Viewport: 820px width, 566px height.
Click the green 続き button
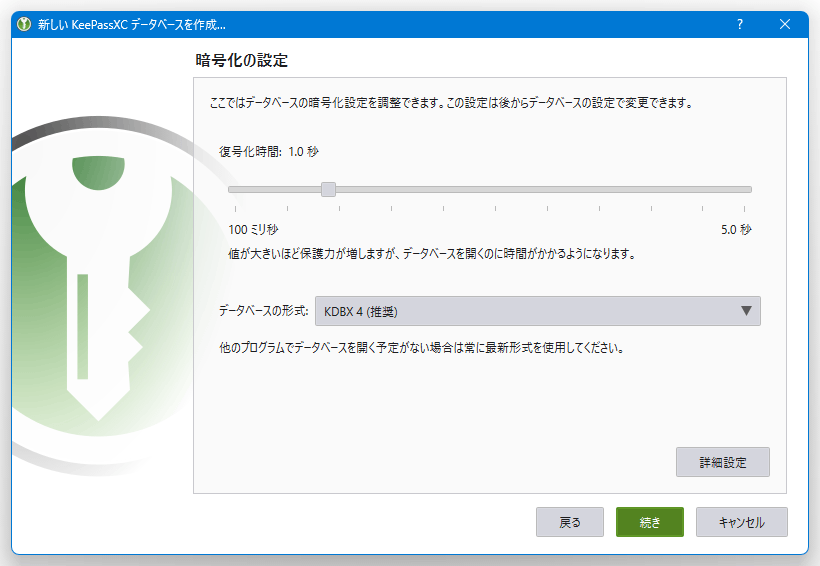point(650,522)
